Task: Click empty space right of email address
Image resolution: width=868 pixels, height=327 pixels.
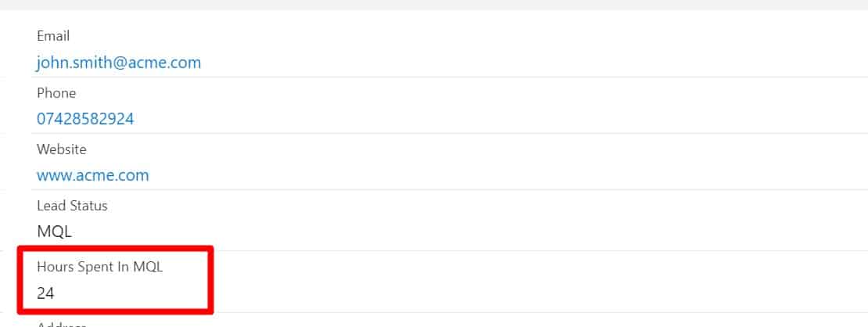Action: click(x=508, y=63)
